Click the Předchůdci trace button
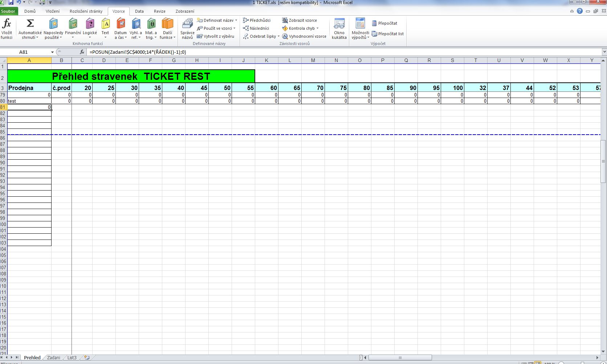 tap(257, 20)
